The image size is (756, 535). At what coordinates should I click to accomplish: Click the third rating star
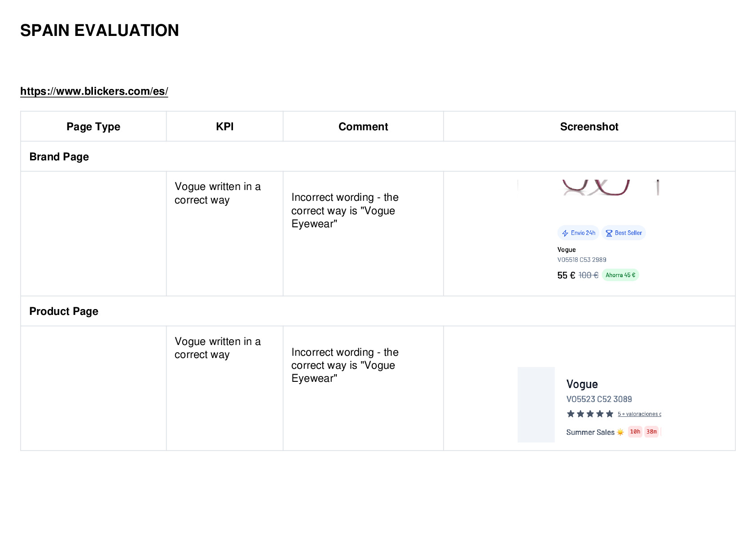590,414
